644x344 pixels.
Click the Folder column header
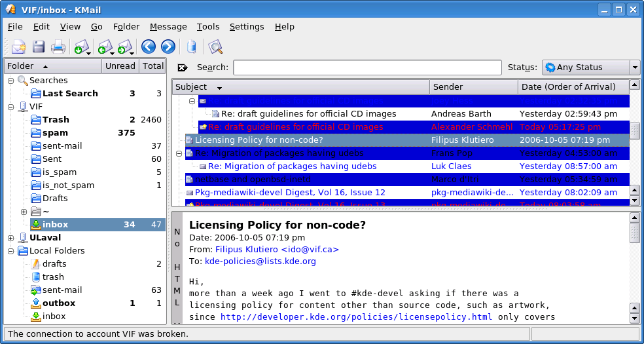[52, 66]
